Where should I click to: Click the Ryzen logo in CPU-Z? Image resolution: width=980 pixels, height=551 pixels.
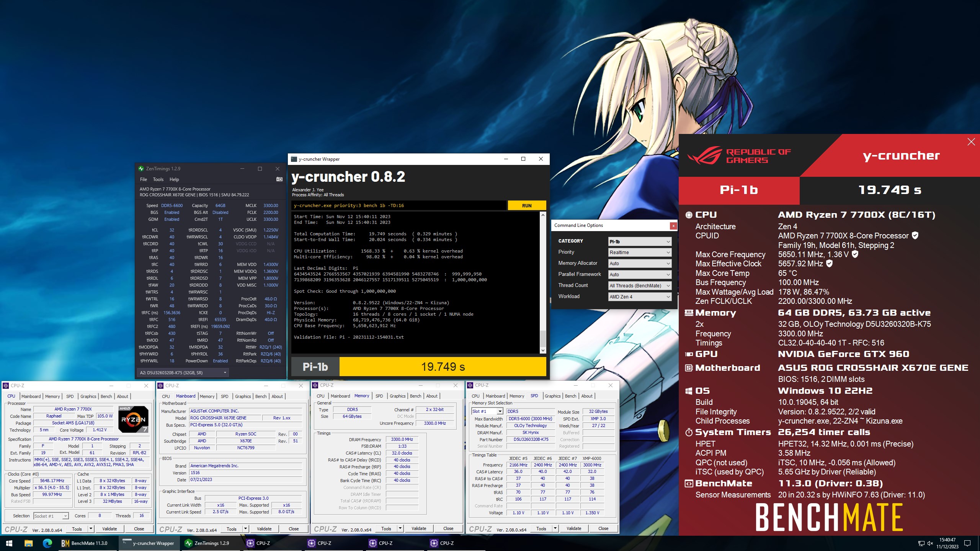133,419
